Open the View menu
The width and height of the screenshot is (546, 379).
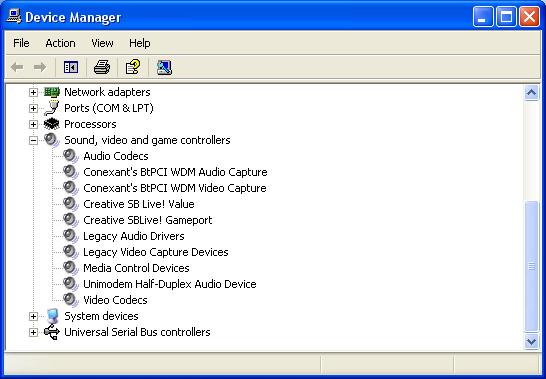pos(102,43)
